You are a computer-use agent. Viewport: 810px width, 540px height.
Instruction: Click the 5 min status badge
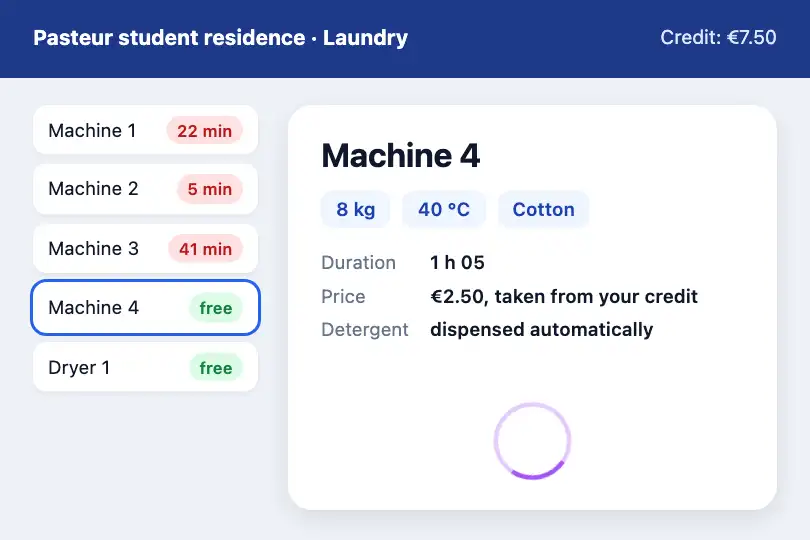click(x=209, y=189)
